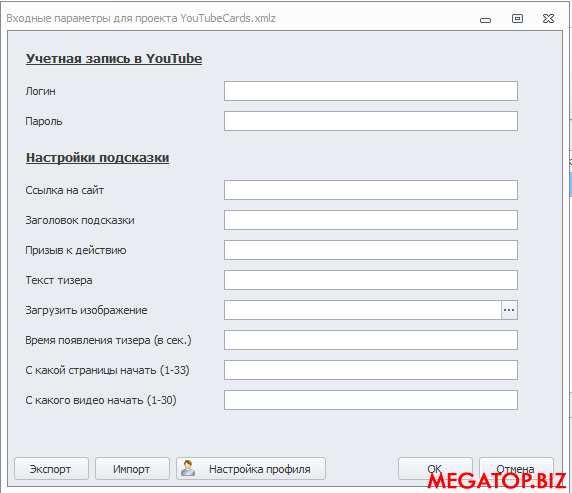
Task: Click the Текст тизера text field
Action: pos(371,280)
